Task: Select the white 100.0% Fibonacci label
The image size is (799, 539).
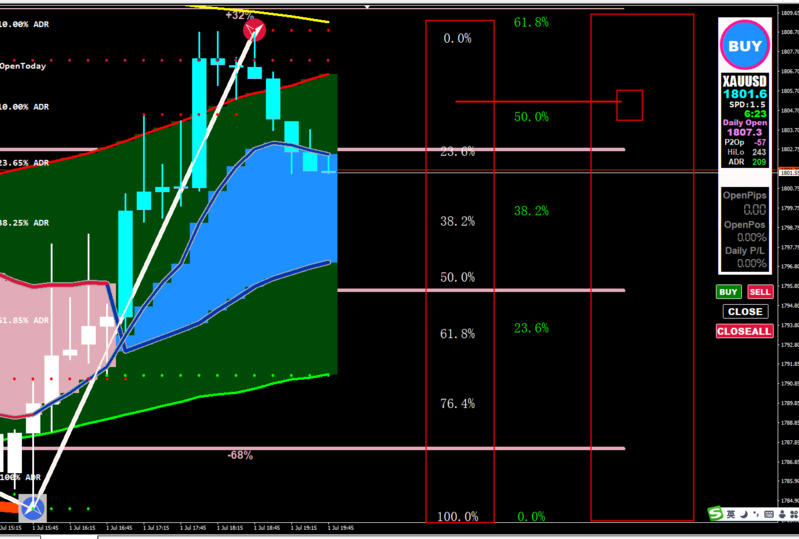Action: click(x=458, y=517)
